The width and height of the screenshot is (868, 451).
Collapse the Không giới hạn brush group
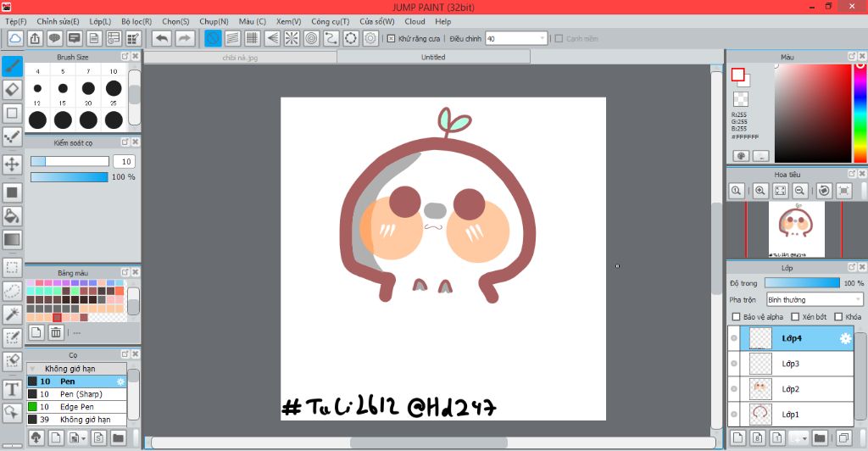pos(32,369)
